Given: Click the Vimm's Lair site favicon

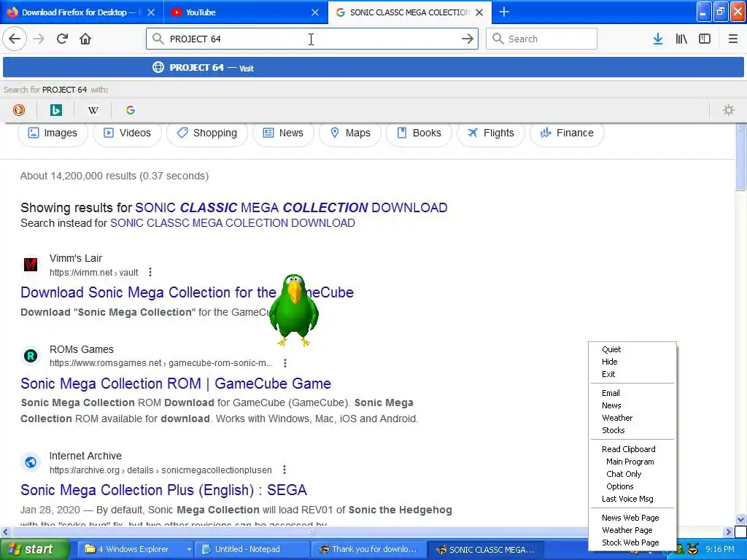Looking at the screenshot, I should click(x=31, y=264).
